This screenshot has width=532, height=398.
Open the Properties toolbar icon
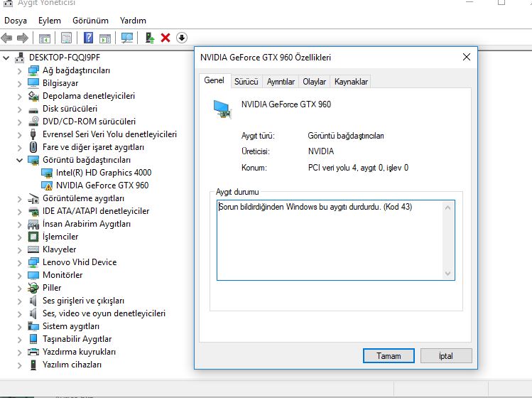(67, 38)
